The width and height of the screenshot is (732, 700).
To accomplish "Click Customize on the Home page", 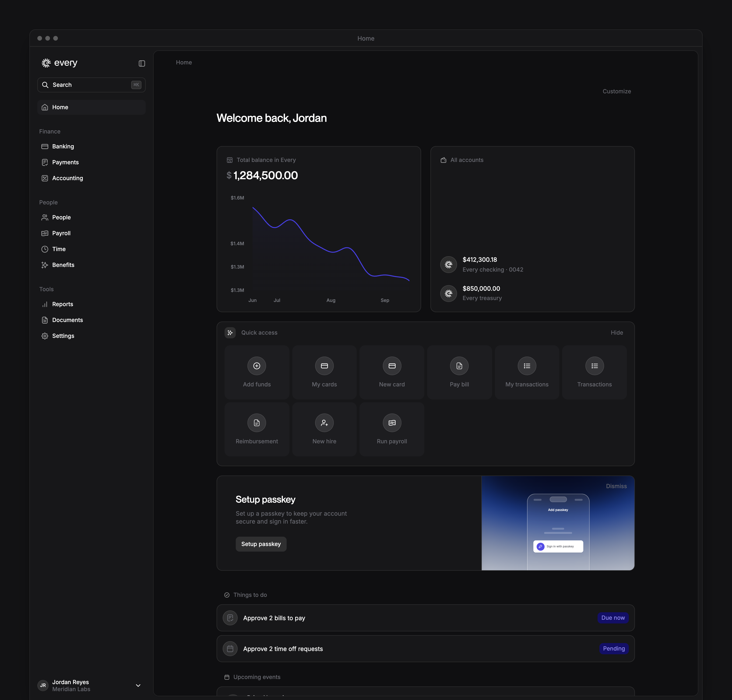I will [617, 91].
